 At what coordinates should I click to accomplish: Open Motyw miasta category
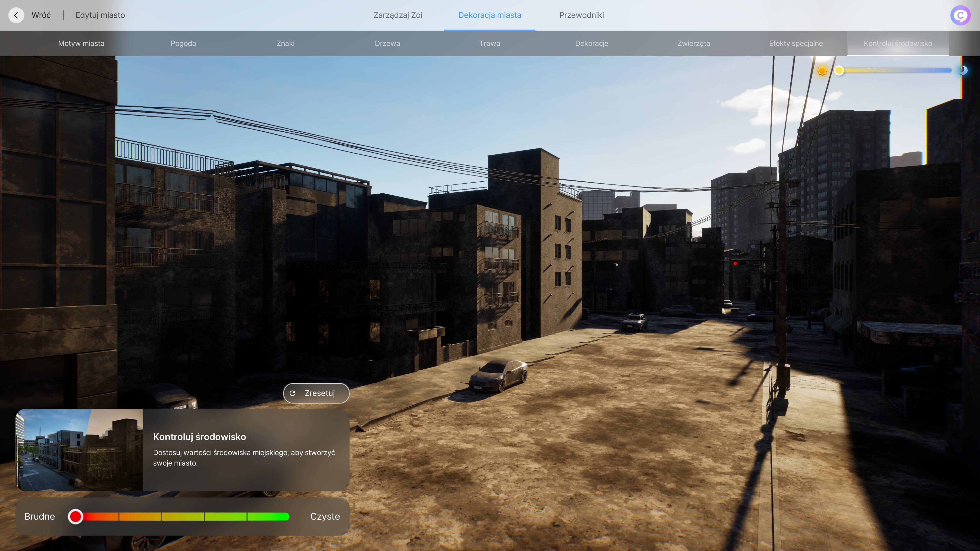(81, 43)
